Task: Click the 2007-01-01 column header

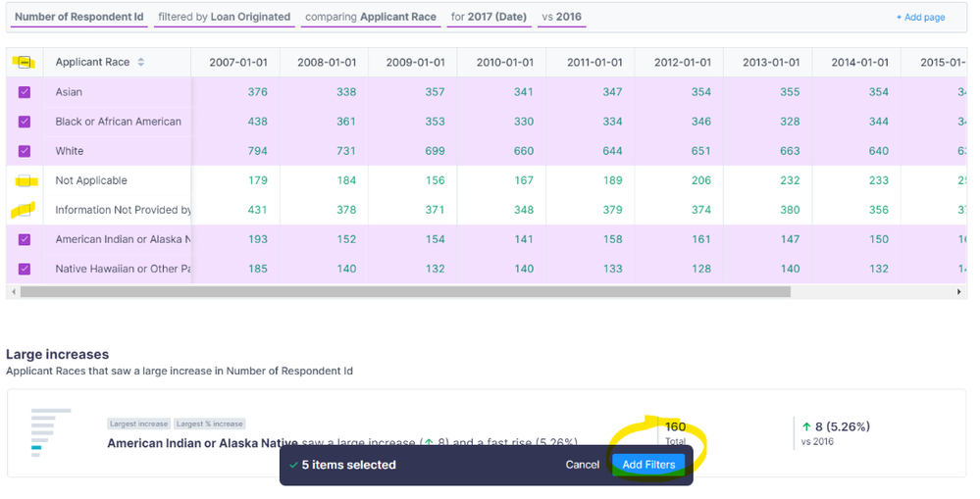Action: [x=235, y=62]
